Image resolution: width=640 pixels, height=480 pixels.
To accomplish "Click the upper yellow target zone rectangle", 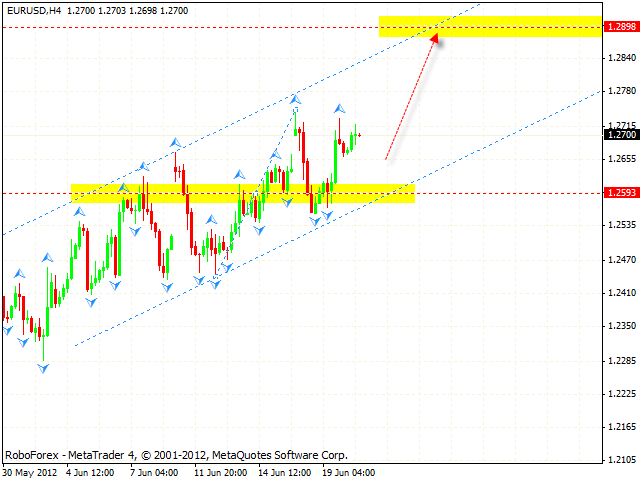I will 490,27.
